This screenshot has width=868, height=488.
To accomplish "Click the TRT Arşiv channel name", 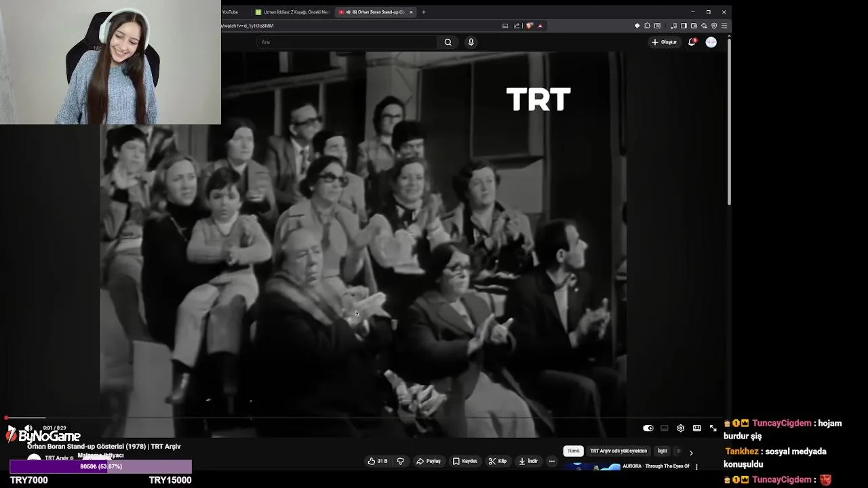I will pyautogui.click(x=58, y=458).
